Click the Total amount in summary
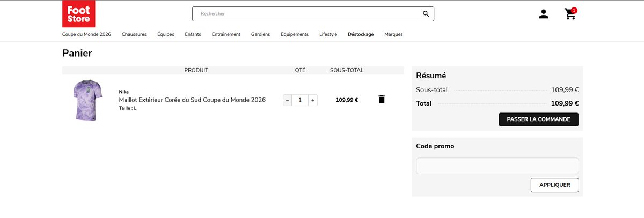The image size is (644, 218). pyautogui.click(x=565, y=103)
